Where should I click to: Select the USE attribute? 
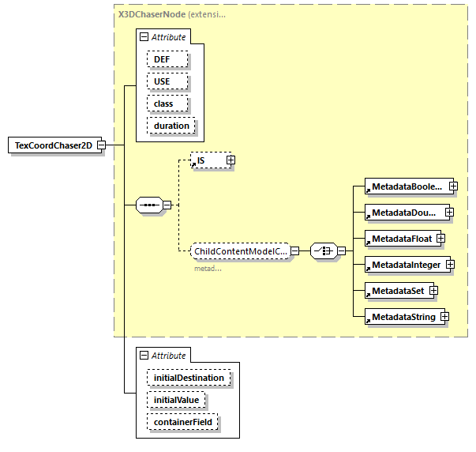tap(167, 81)
